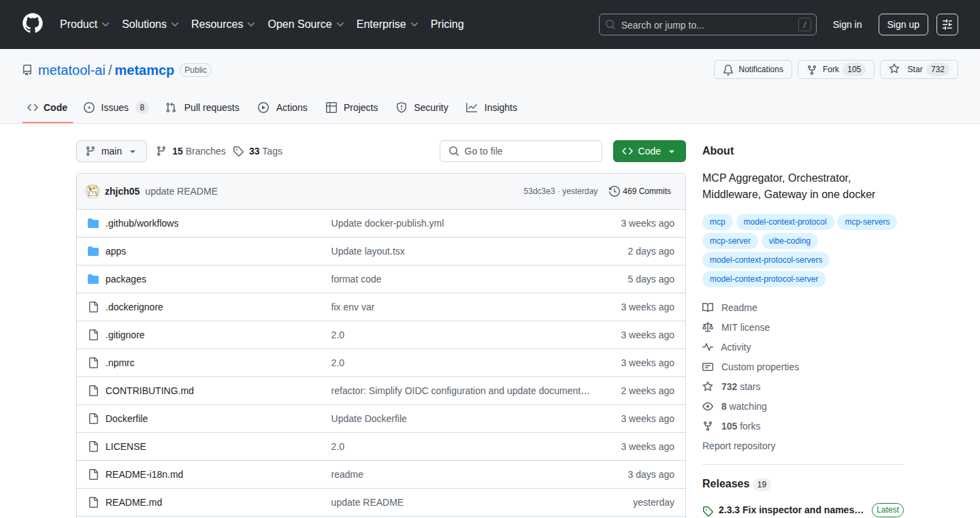Click the Go to file input

[x=521, y=151]
